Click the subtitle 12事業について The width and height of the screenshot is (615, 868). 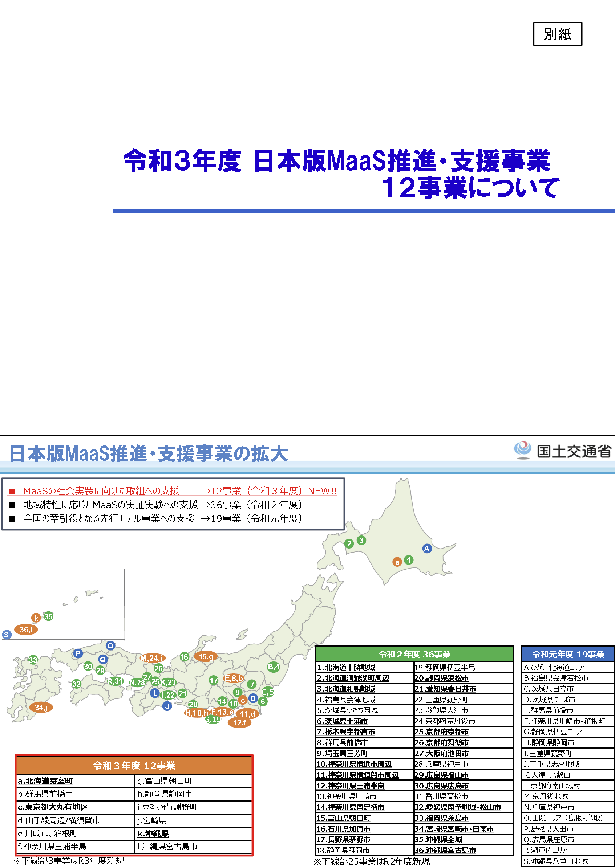470,188
